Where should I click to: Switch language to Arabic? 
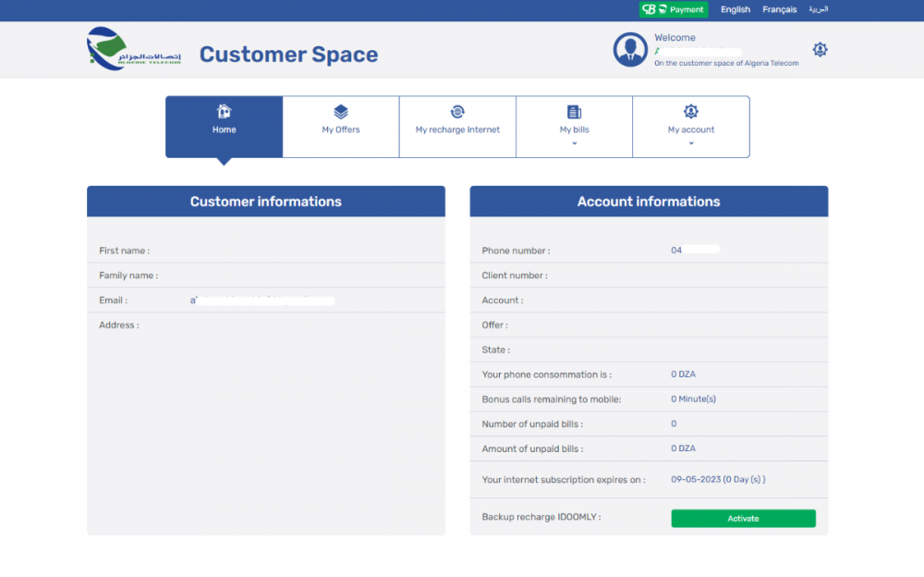point(819,9)
